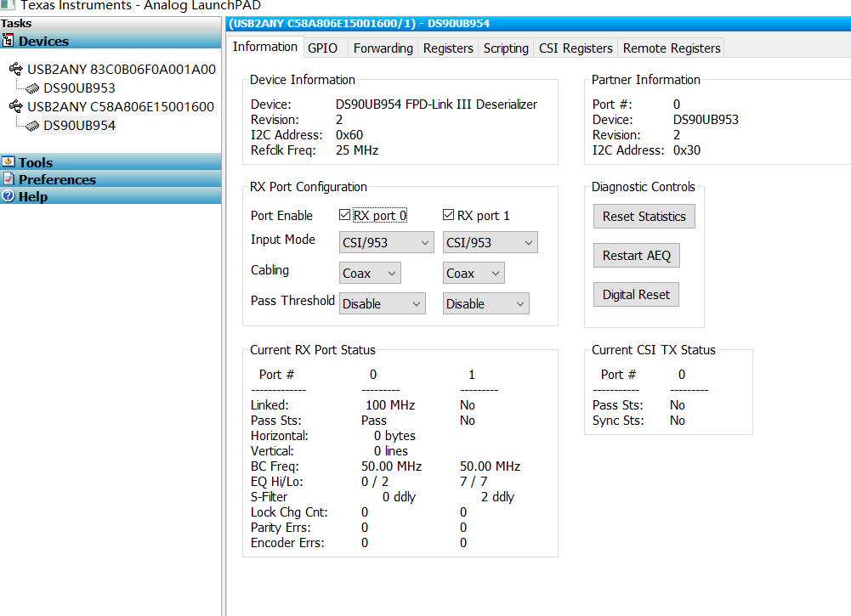Toggle the RX port 1 checkbox
Viewport: 851px width, 616px height.
pyautogui.click(x=448, y=215)
